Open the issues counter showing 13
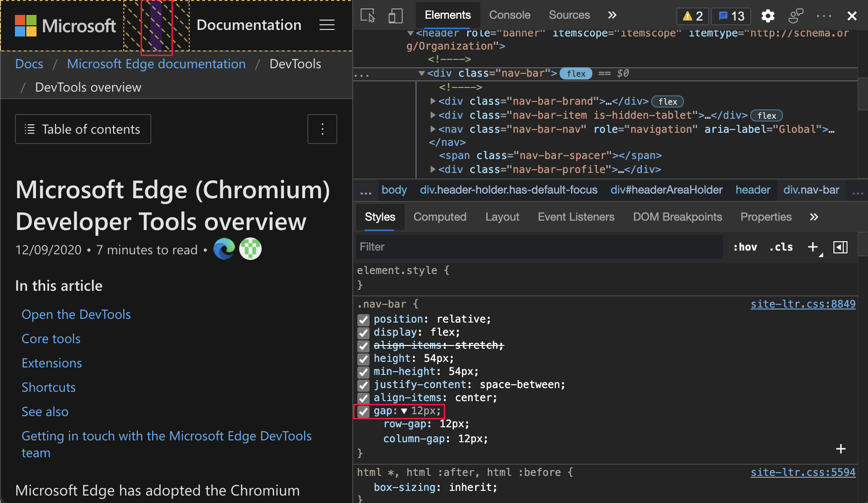The height and width of the screenshot is (503, 868). click(x=730, y=15)
